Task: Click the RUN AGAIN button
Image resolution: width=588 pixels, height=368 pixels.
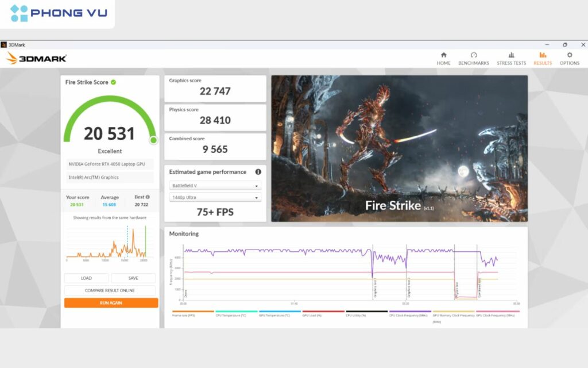Action: (110, 301)
